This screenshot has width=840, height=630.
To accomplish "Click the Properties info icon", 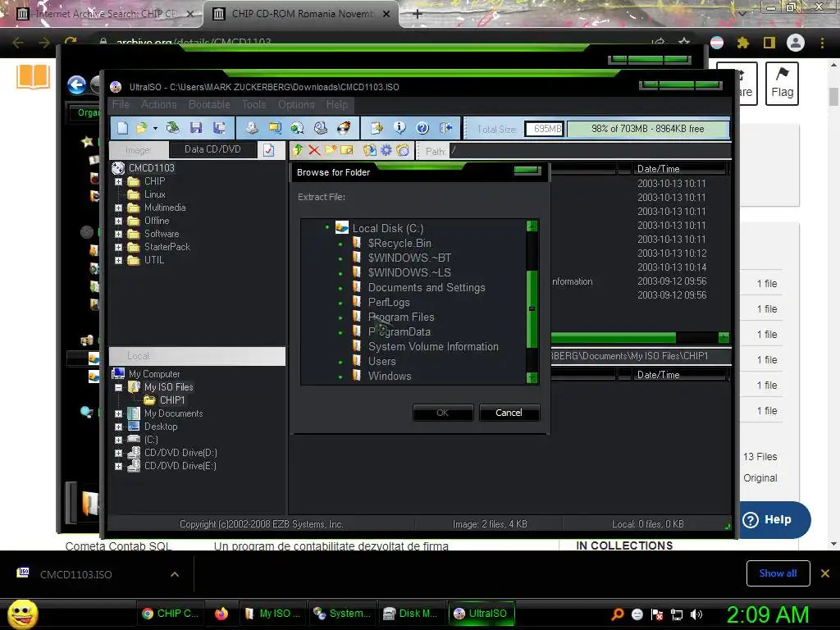I will tap(399, 128).
